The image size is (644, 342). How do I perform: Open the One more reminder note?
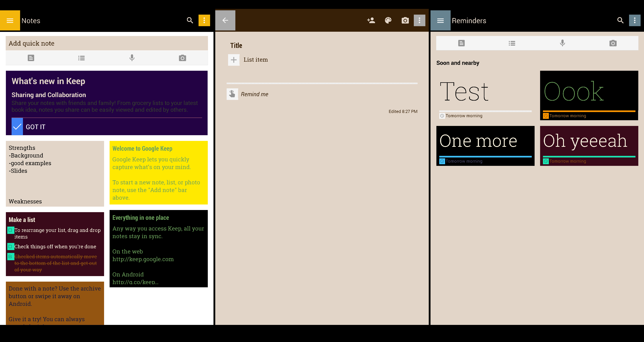[485, 146]
